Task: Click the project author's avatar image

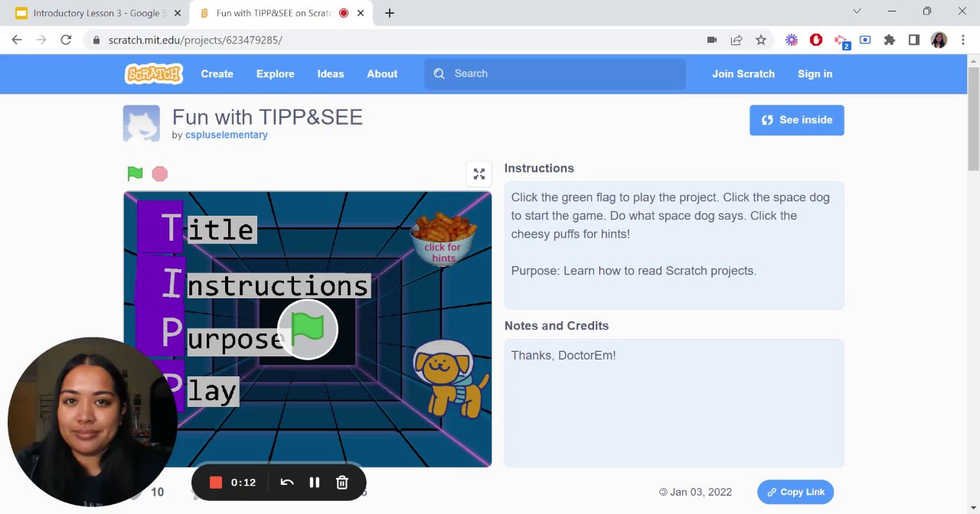Action: tap(142, 123)
